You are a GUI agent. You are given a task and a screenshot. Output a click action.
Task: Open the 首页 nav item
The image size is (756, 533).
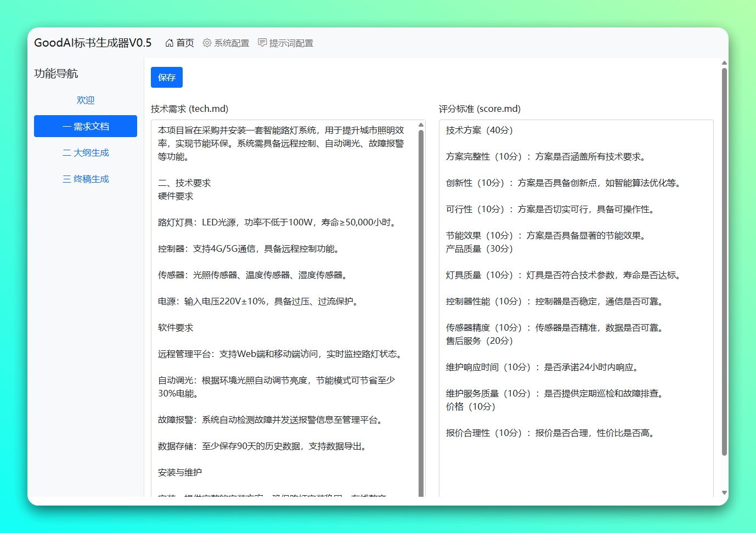[180, 43]
